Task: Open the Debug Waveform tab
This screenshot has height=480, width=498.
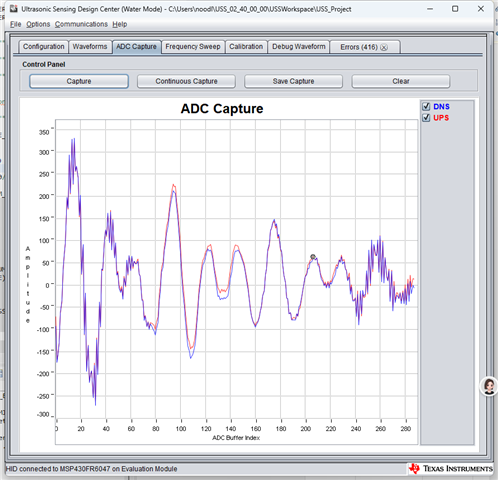Action: pyautogui.click(x=299, y=47)
